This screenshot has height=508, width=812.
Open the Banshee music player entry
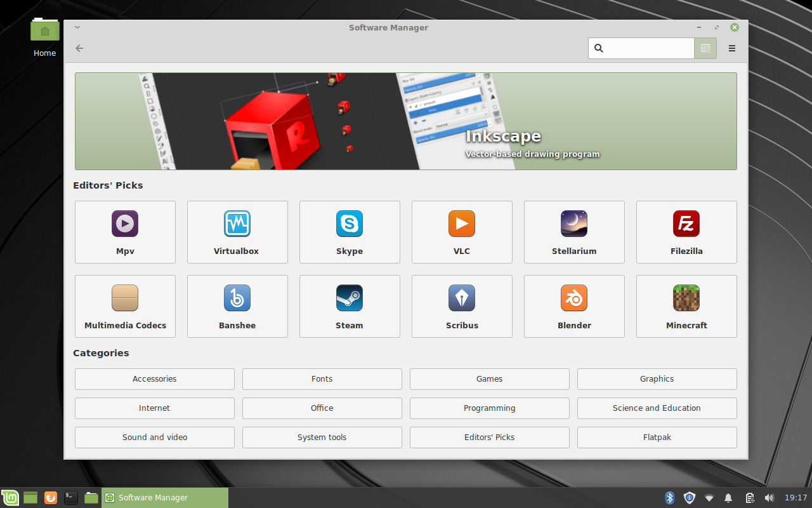(x=237, y=306)
